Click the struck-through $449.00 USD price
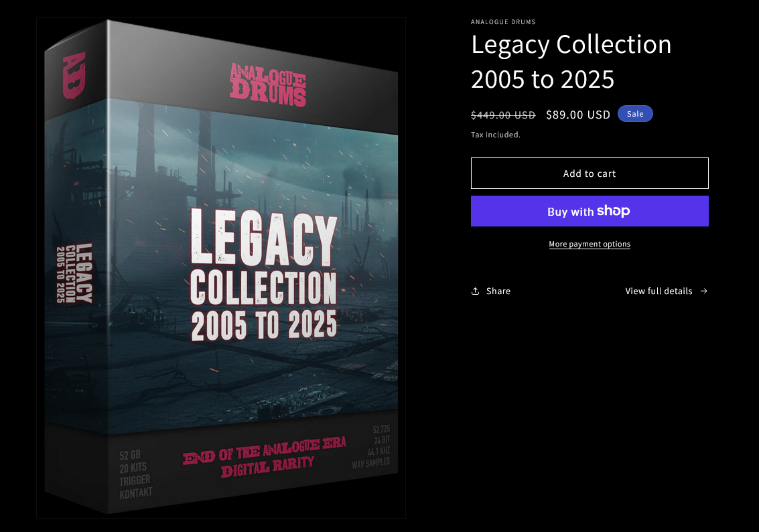Viewport: 759px width, 532px height. point(503,115)
